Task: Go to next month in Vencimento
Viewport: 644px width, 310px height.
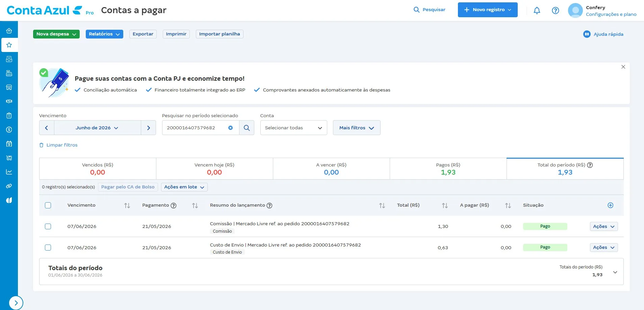Action: (148, 128)
